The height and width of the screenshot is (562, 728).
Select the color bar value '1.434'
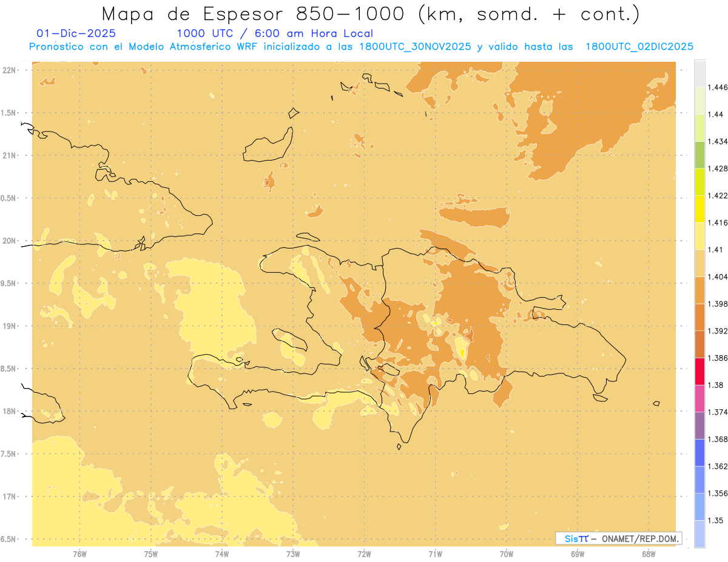[x=717, y=141]
